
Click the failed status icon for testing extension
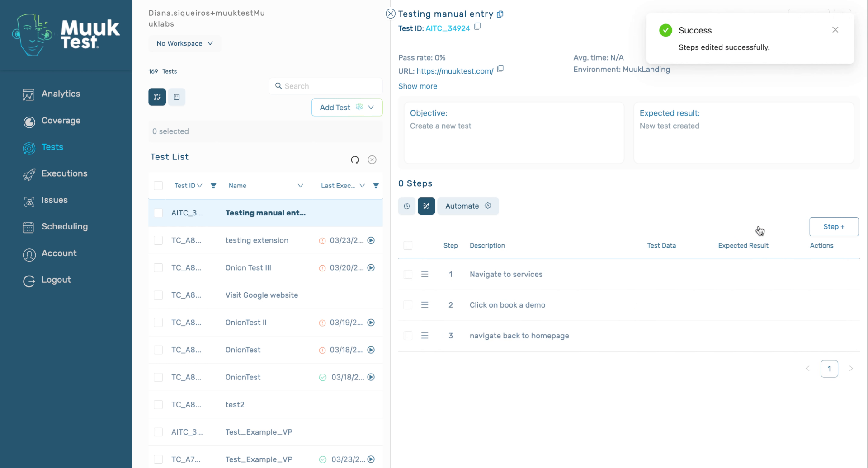point(322,241)
